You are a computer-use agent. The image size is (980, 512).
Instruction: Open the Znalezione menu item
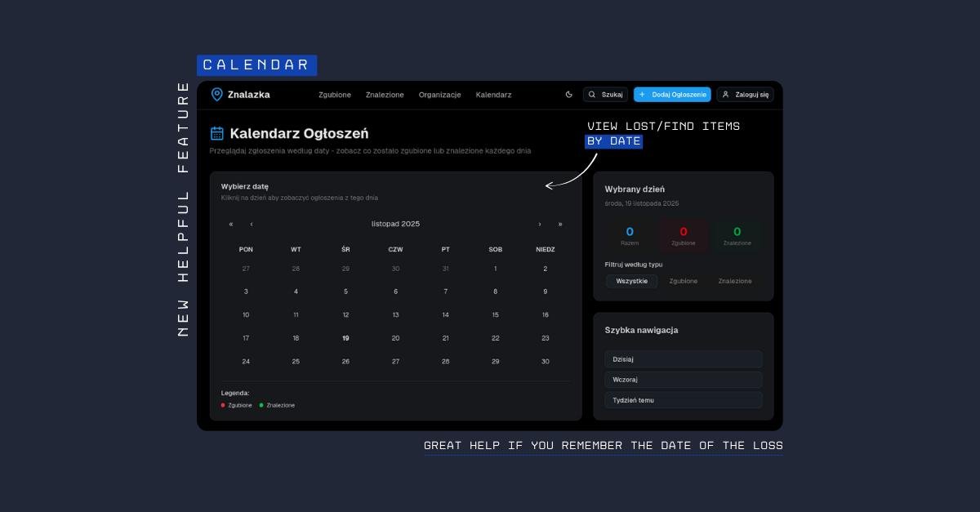(385, 95)
